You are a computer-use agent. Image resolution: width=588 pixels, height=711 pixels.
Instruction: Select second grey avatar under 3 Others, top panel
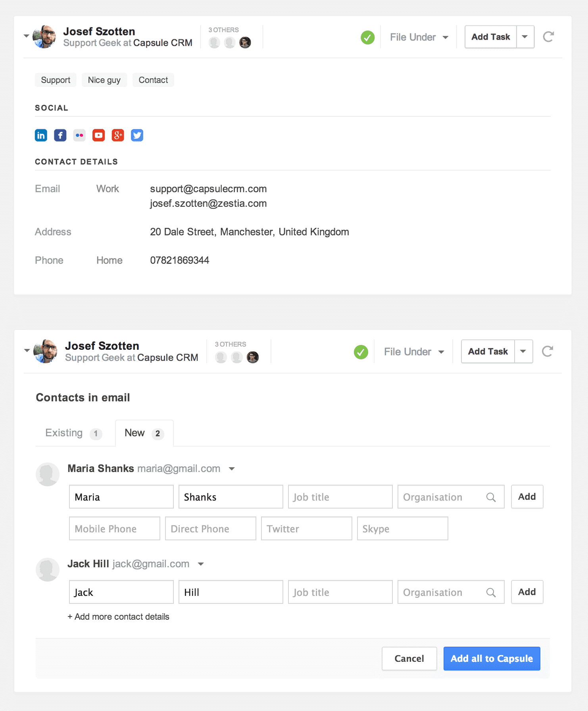click(x=230, y=42)
